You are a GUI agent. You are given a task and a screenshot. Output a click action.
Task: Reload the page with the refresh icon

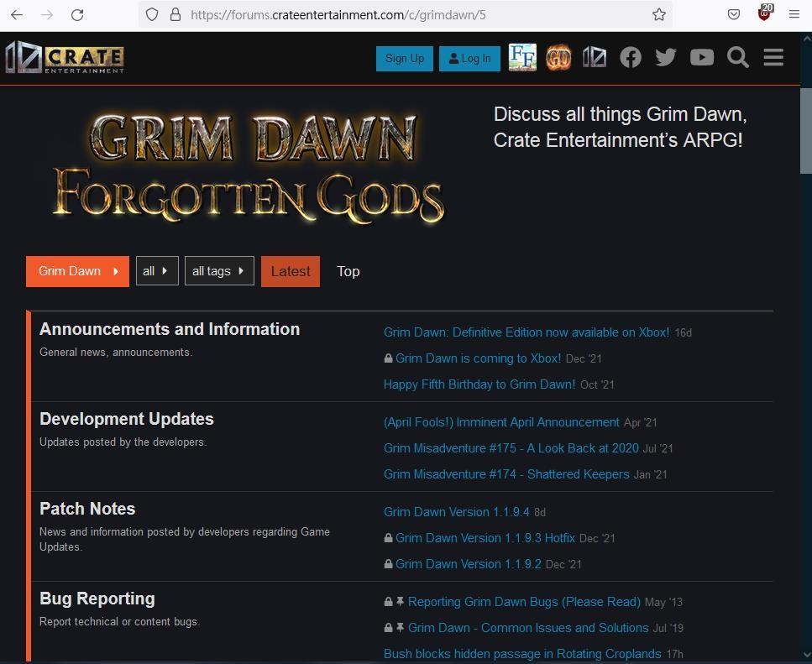click(77, 14)
